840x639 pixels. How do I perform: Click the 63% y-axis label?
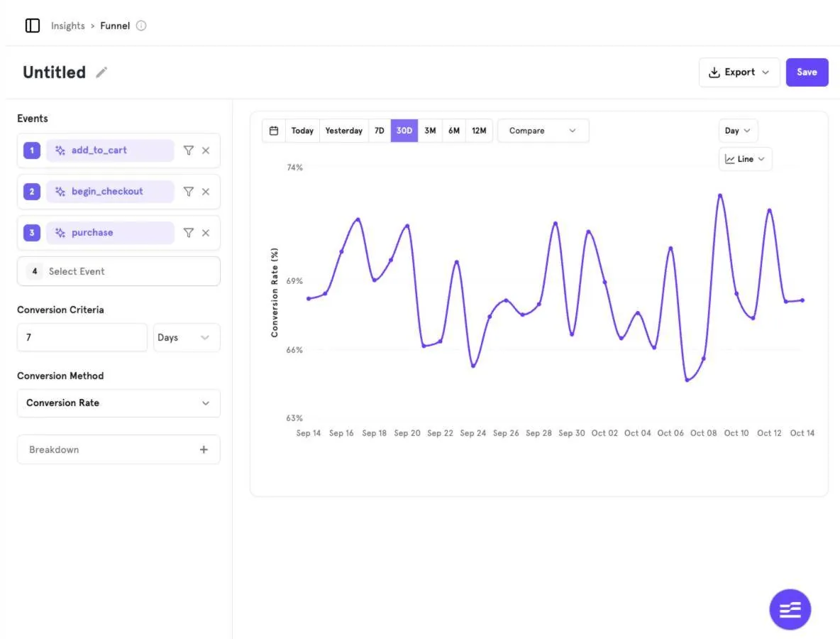pos(294,418)
